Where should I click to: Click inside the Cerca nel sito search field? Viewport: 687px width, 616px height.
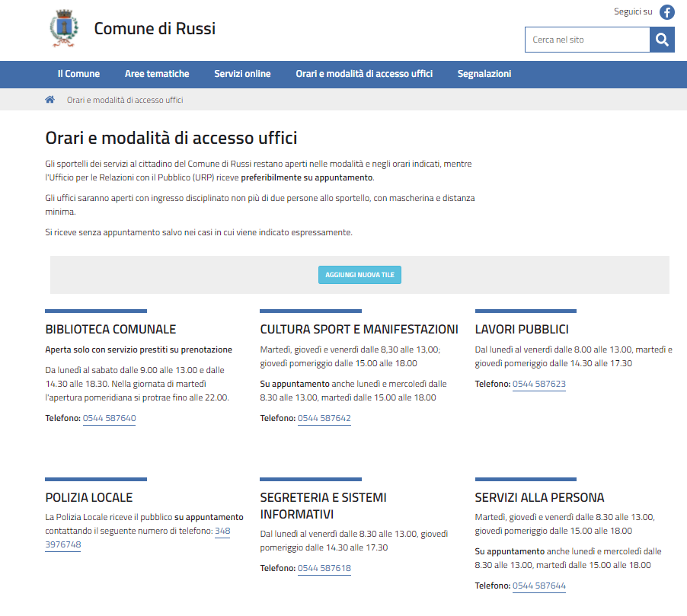pyautogui.click(x=586, y=40)
